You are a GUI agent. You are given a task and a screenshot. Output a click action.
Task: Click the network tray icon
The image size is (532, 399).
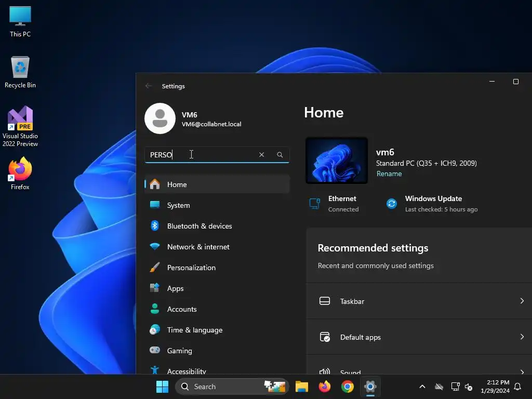coord(455,387)
